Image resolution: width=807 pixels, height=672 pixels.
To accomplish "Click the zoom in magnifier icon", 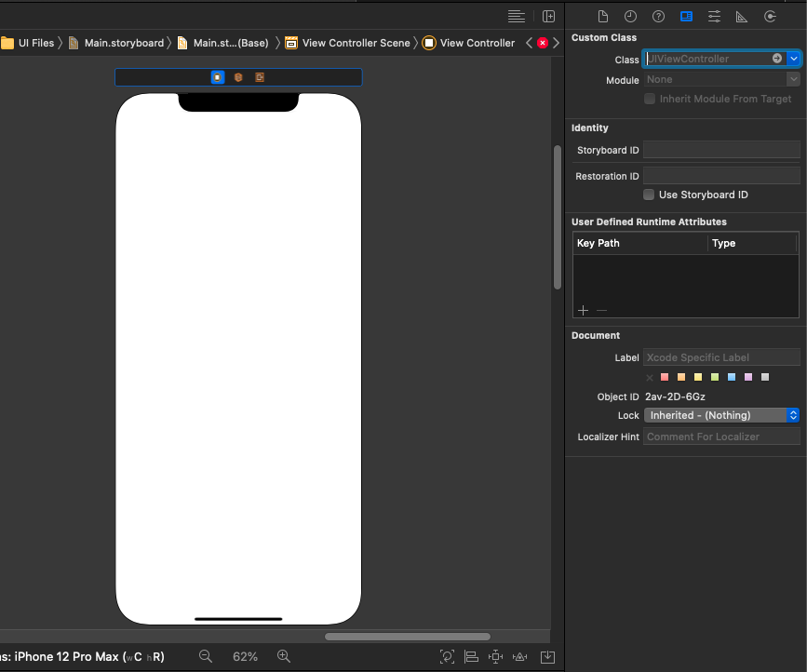I will tap(284, 656).
